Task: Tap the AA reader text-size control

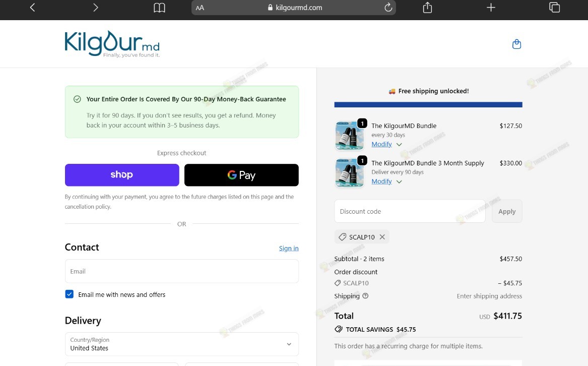Action: (200, 8)
